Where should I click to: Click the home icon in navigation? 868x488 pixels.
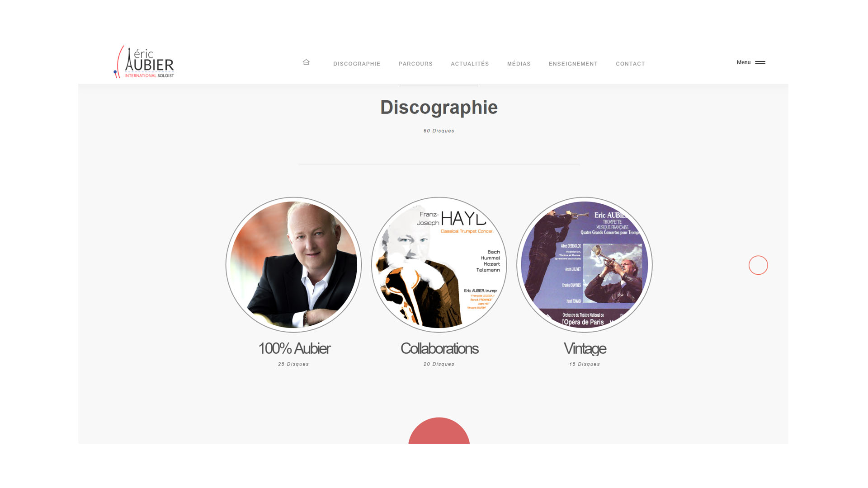point(306,62)
